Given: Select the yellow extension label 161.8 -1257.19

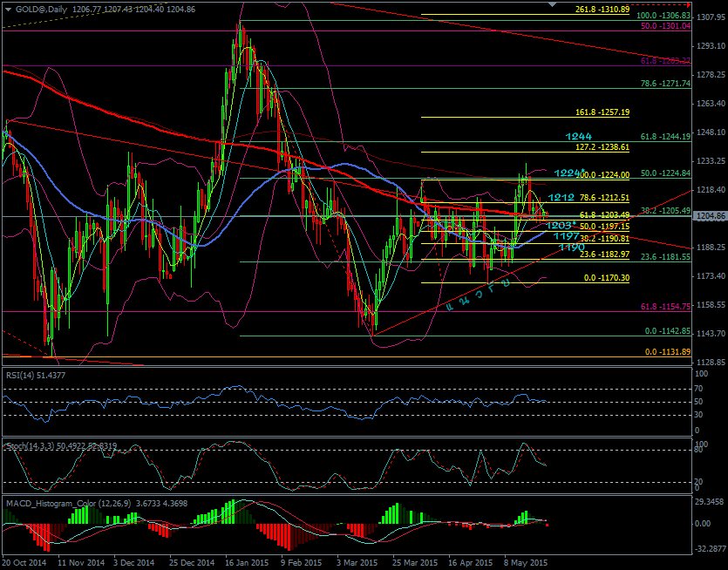Looking at the screenshot, I should [602, 112].
